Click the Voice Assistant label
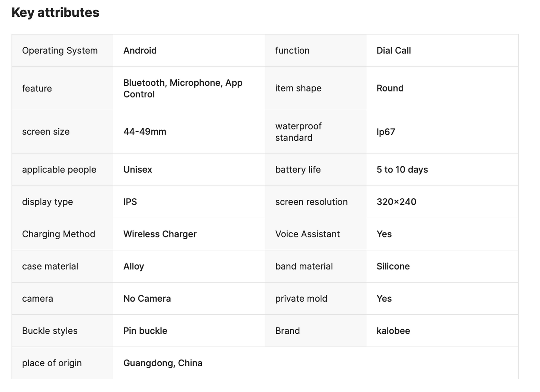Screen dimensions: 540x392 click(307, 234)
